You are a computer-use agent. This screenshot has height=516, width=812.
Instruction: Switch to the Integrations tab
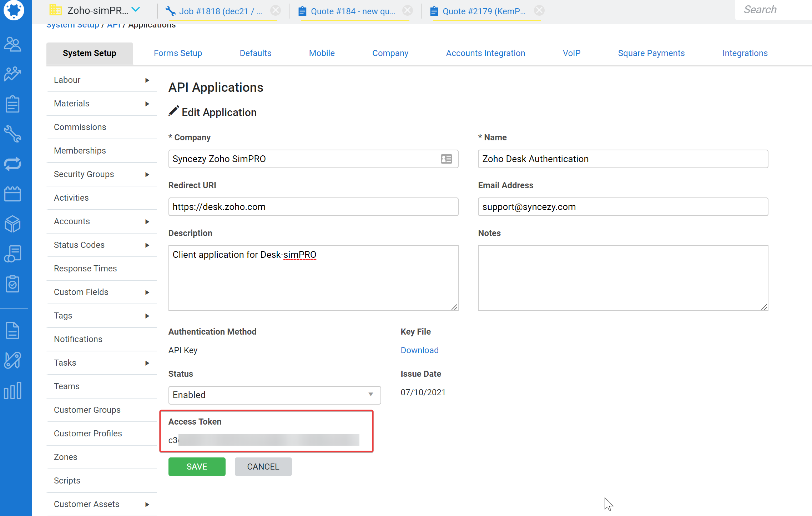click(745, 53)
